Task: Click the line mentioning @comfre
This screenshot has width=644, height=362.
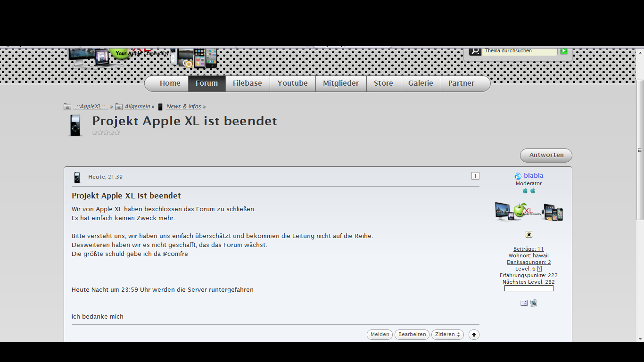Action: pyautogui.click(x=130, y=254)
